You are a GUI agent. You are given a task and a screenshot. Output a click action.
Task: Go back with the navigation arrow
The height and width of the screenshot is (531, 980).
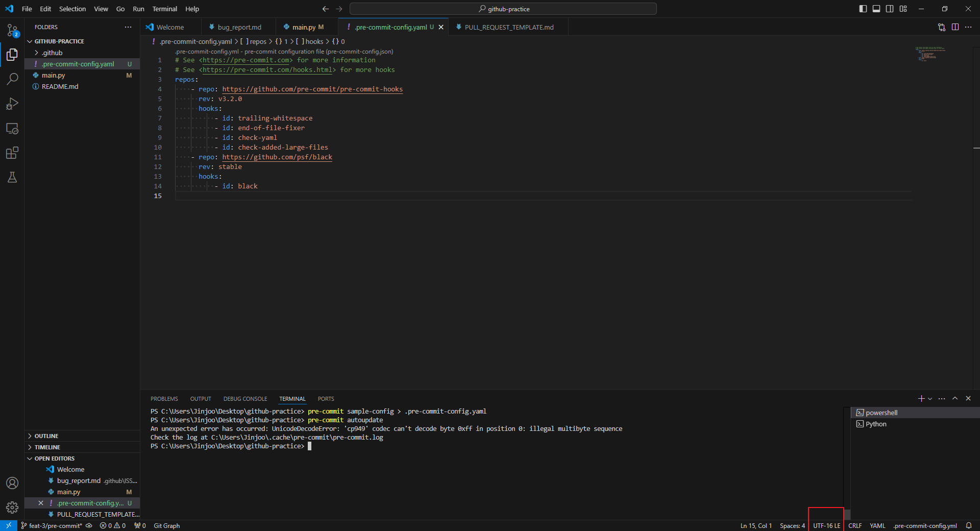point(326,9)
